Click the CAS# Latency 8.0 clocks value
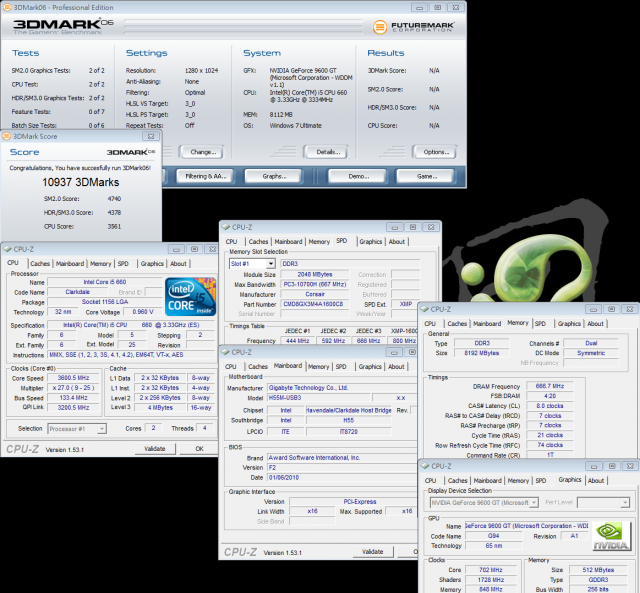The image size is (640, 593). click(550, 406)
